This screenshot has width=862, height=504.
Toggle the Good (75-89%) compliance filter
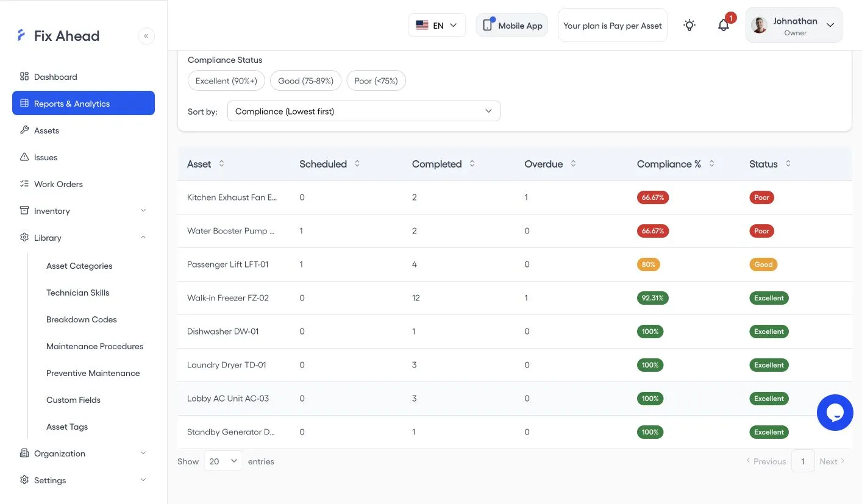(305, 80)
